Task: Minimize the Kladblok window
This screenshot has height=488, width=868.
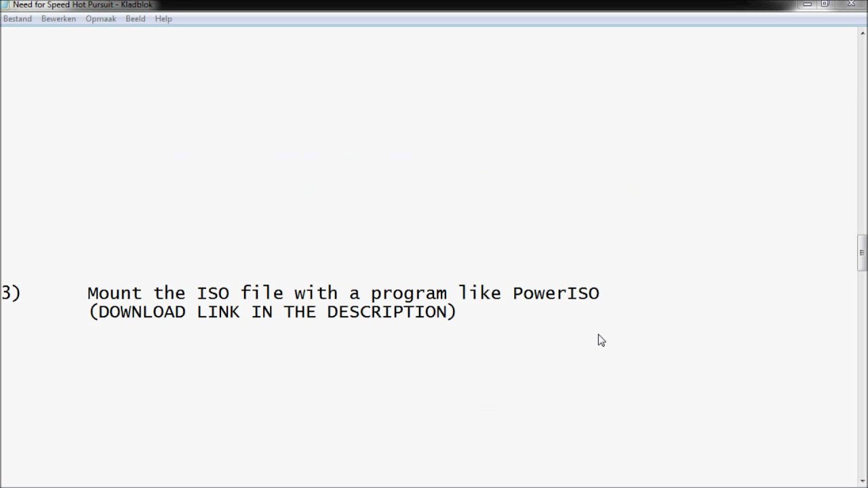Action: [807, 4]
